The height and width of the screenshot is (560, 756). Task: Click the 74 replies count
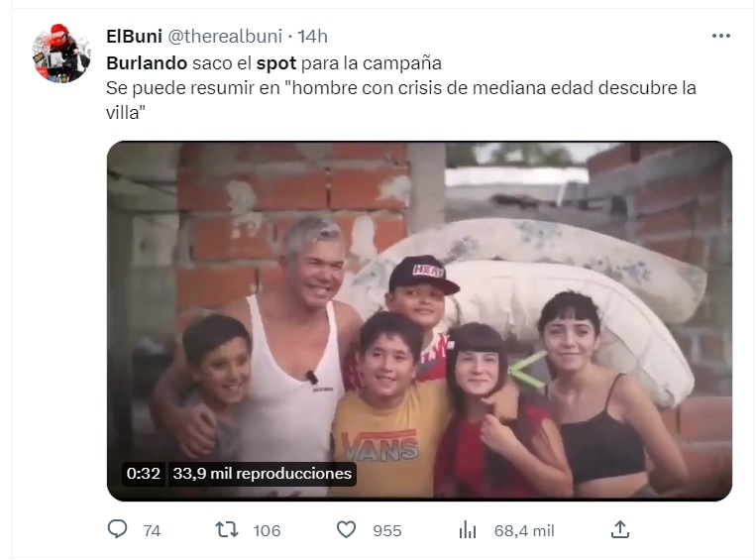152,530
